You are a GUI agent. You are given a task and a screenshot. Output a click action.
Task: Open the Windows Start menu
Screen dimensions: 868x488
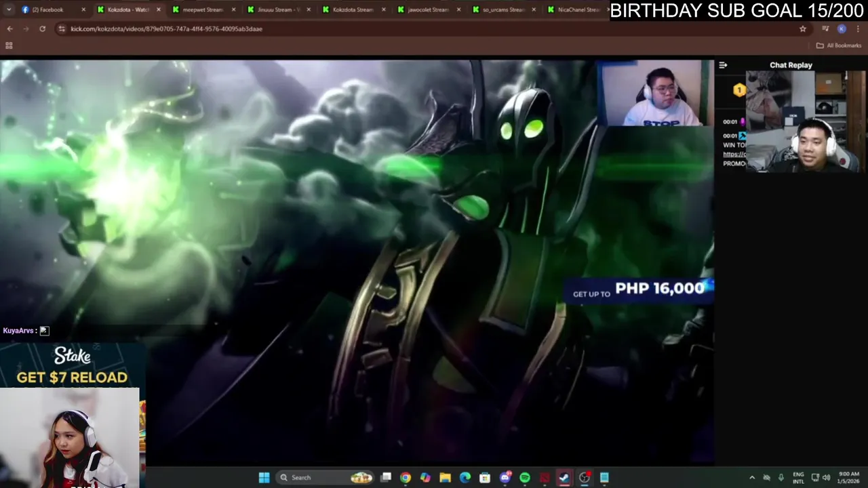click(x=264, y=477)
